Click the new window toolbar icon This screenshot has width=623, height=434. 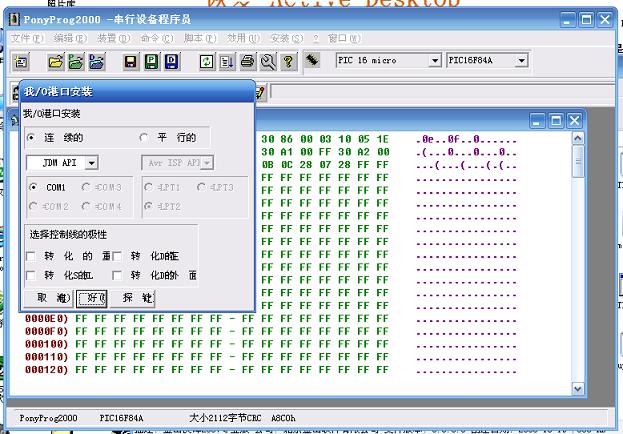pyautogui.click(x=21, y=62)
